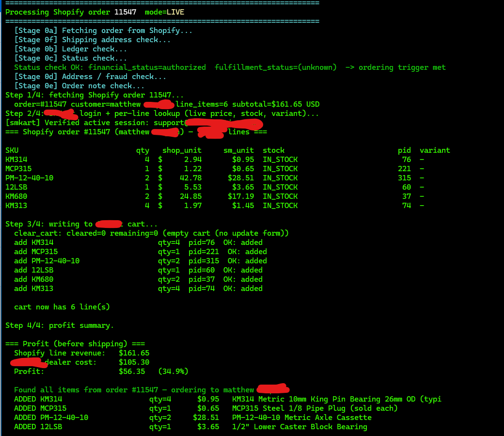Click the 'add KM313' cart line
Screen dimensions: 504x436
pyautogui.click(x=138, y=289)
